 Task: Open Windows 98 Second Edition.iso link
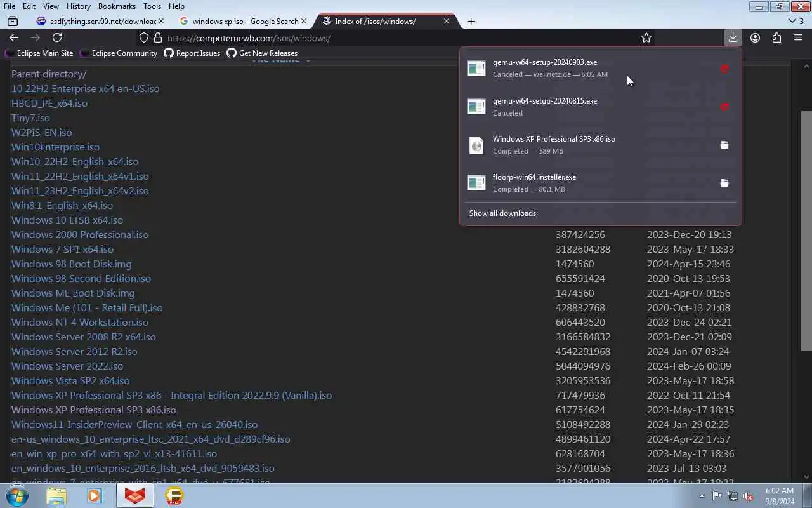pos(81,278)
